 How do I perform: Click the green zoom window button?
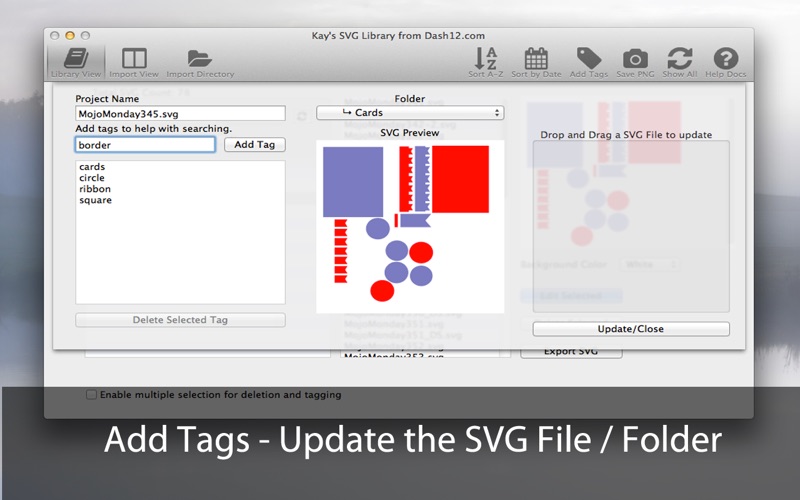pos(85,35)
